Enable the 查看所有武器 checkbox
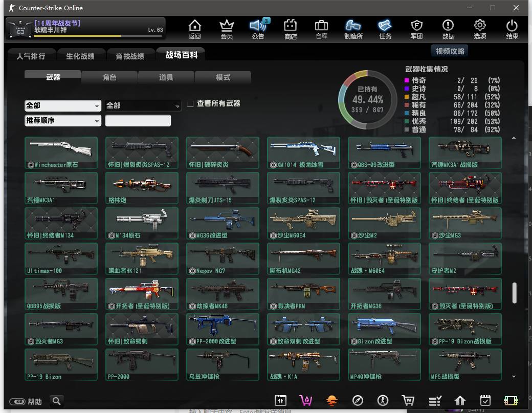 190,104
